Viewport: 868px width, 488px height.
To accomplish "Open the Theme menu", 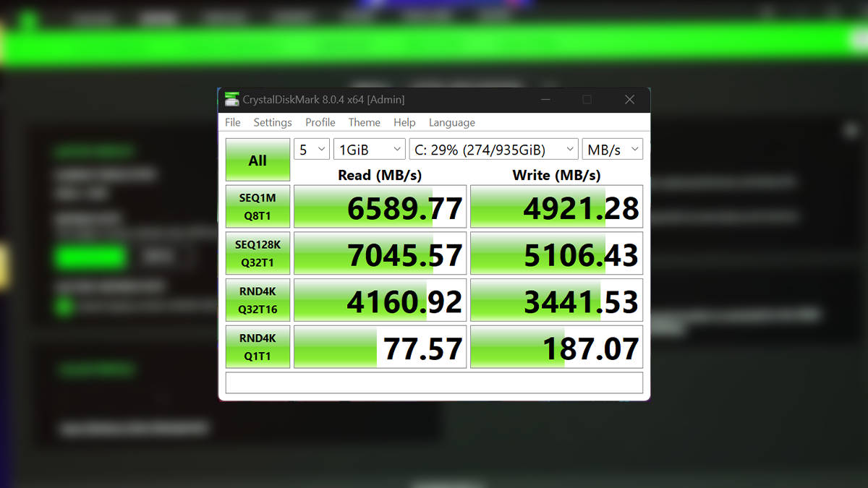I will tap(365, 123).
